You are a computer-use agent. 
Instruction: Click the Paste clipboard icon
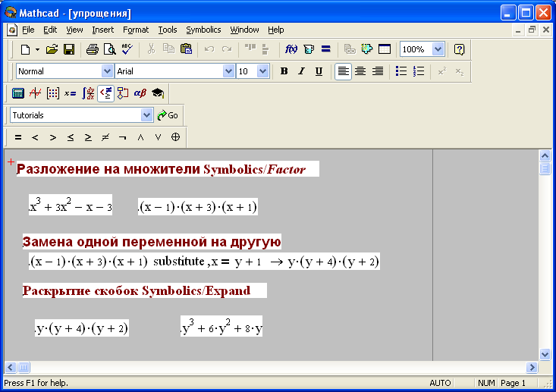pyautogui.click(x=186, y=49)
